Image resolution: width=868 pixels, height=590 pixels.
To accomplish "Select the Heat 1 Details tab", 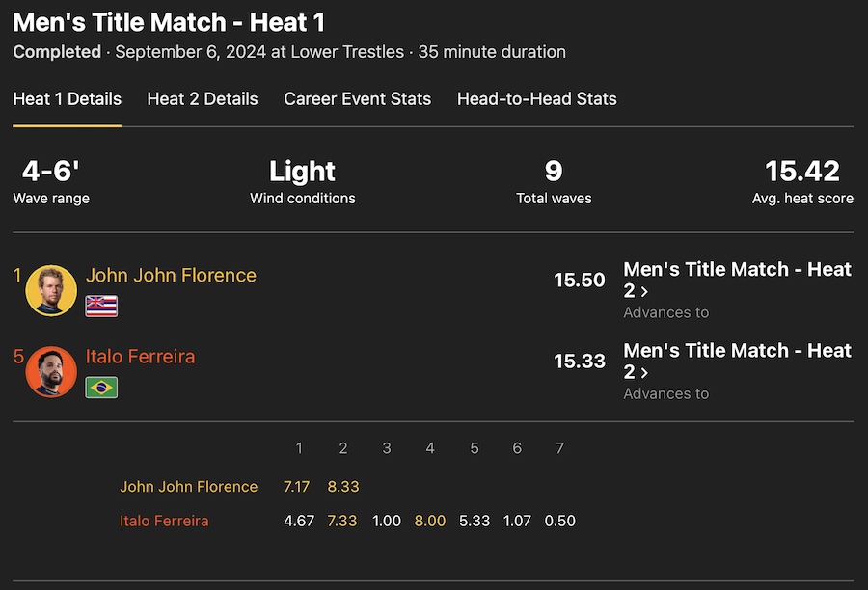I will pyautogui.click(x=68, y=98).
